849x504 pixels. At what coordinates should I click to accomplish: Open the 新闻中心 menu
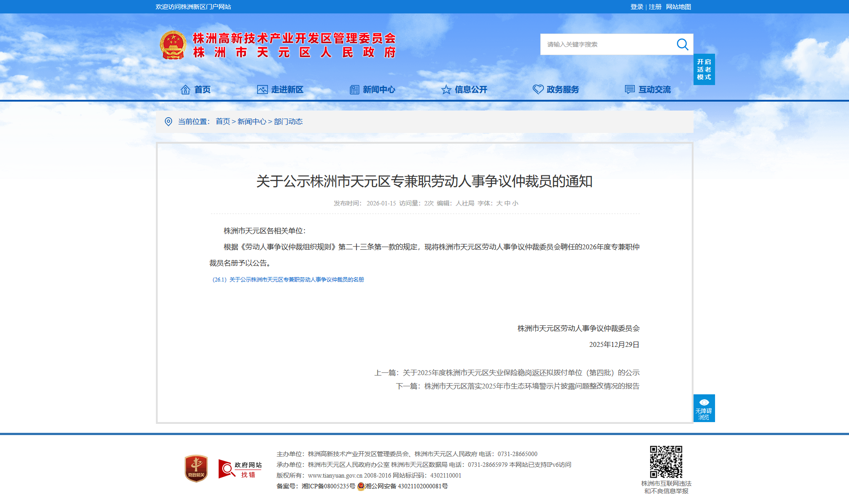tap(379, 90)
